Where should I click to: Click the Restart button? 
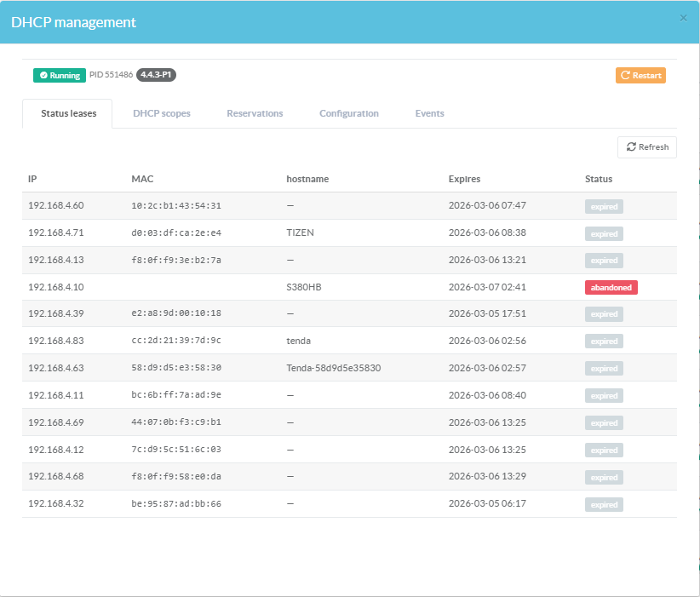point(640,75)
